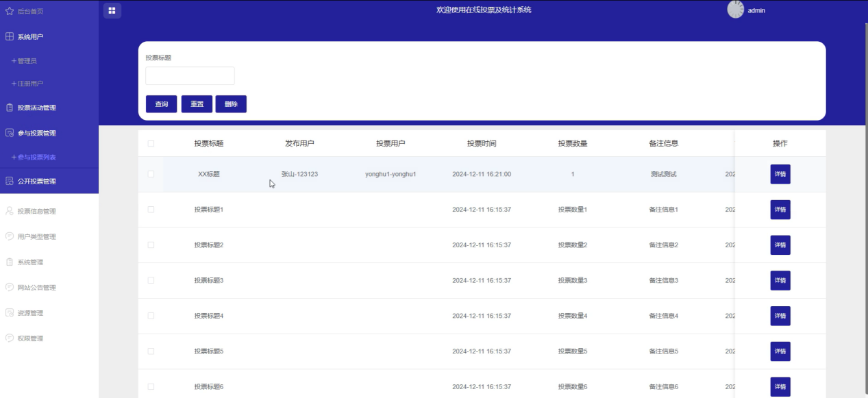868x398 pixels.
Task: Open the 注册用户 submenu item
Action: pos(27,84)
